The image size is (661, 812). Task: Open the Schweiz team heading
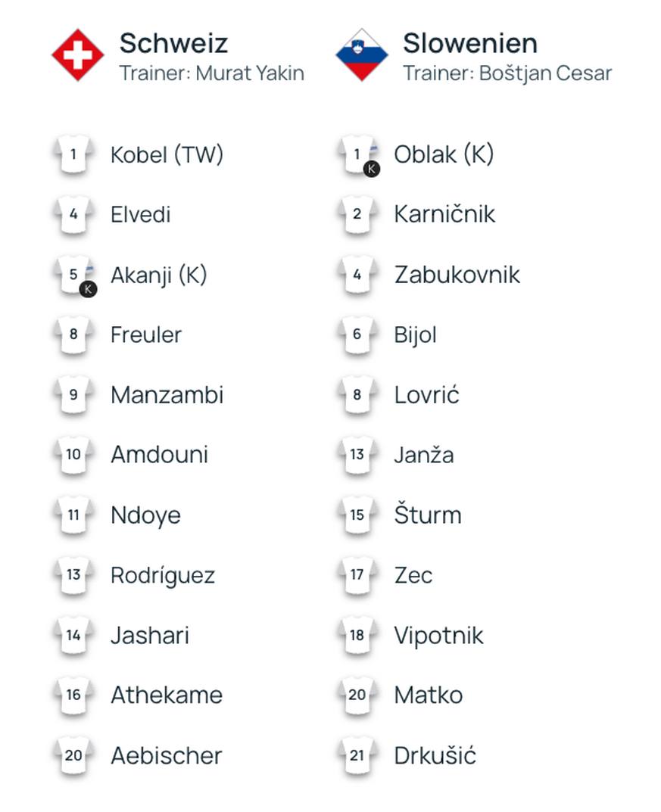(173, 43)
